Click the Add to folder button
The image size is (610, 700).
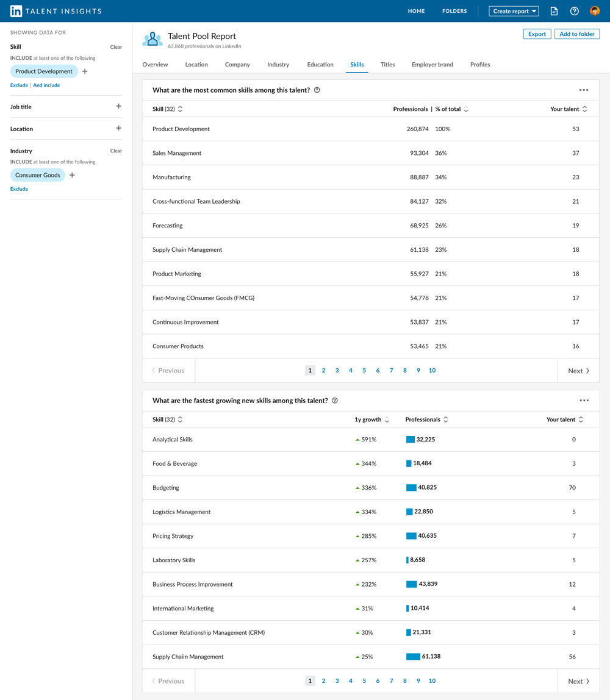pos(576,34)
